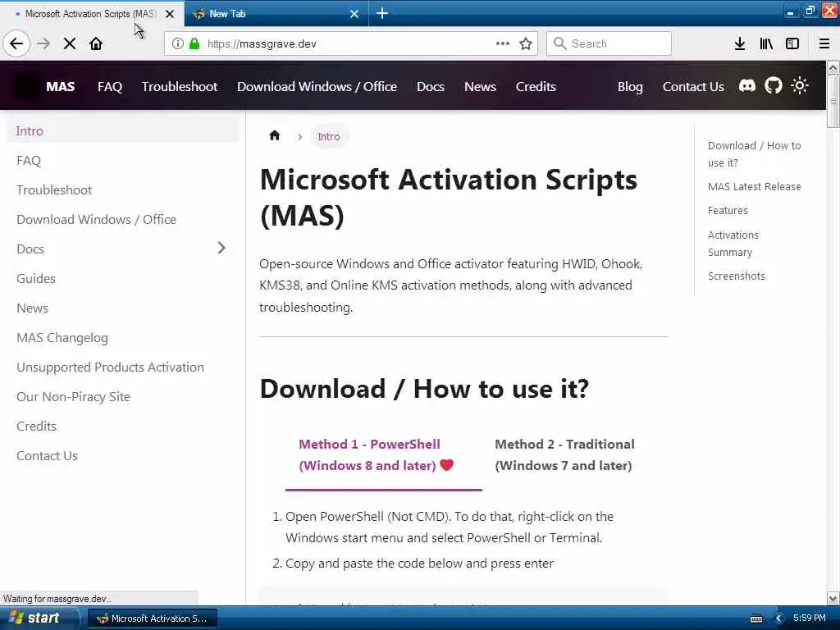Image resolution: width=840 pixels, height=630 pixels.
Task: Open Contact Us in top navbar
Action: click(x=693, y=86)
